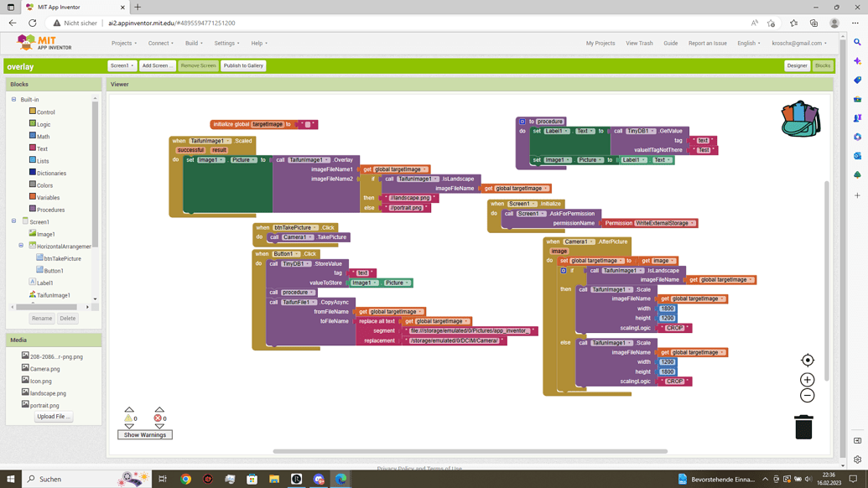
Task: Click the red color swatch in the targetImage block
Action: click(306, 124)
